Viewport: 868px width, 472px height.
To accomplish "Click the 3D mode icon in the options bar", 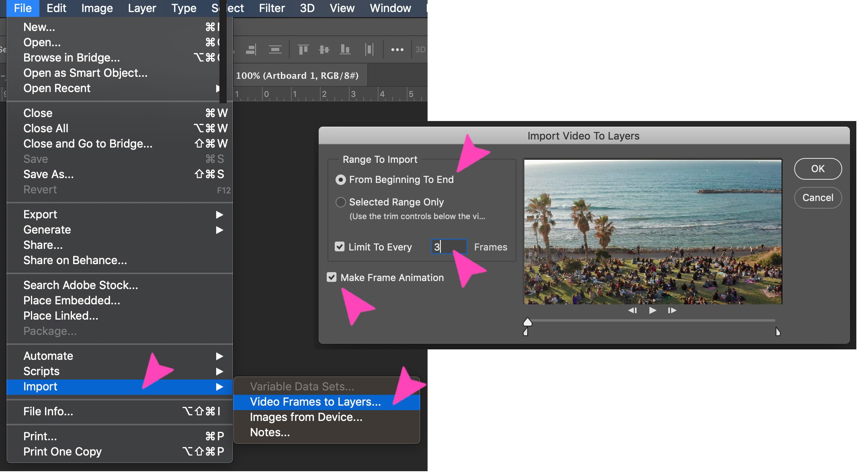I will click(420, 49).
